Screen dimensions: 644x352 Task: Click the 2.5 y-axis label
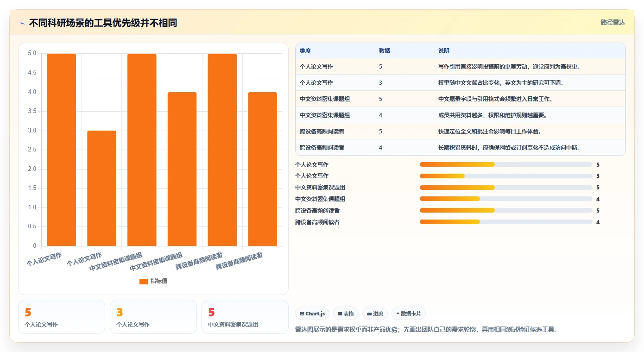click(32, 150)
